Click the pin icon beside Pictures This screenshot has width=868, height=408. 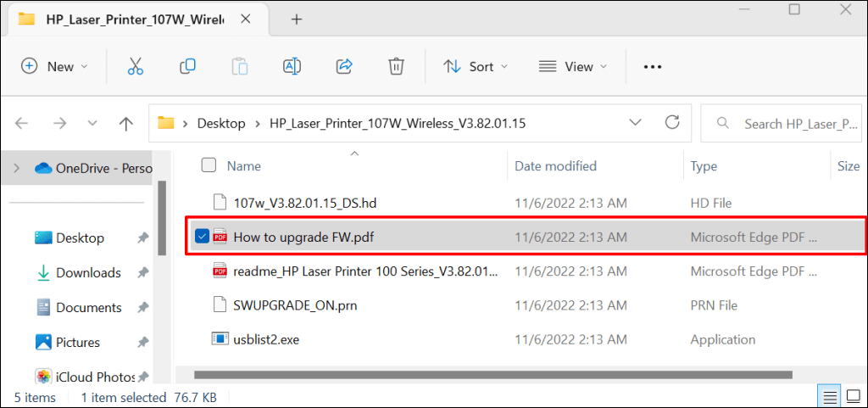[x=142, y=342]
